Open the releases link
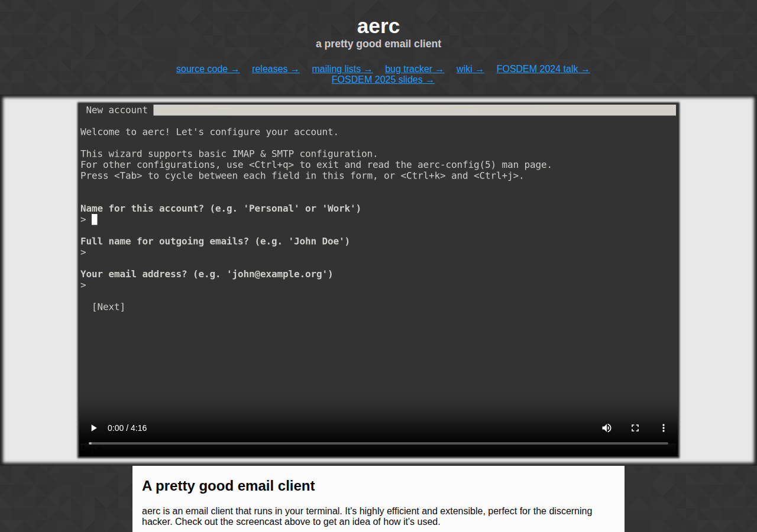The image size is (757, 532). [276, 69]
